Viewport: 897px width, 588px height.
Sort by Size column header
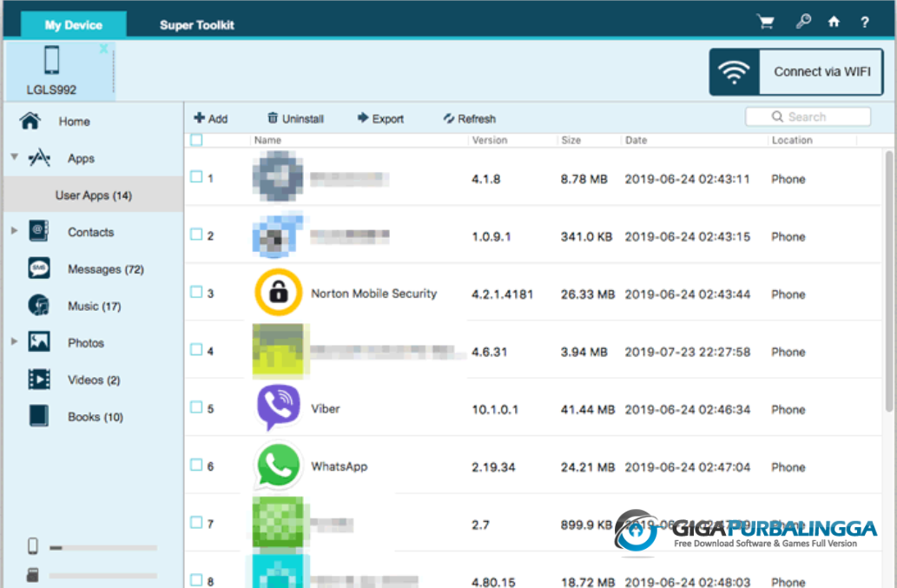[571, 140]
